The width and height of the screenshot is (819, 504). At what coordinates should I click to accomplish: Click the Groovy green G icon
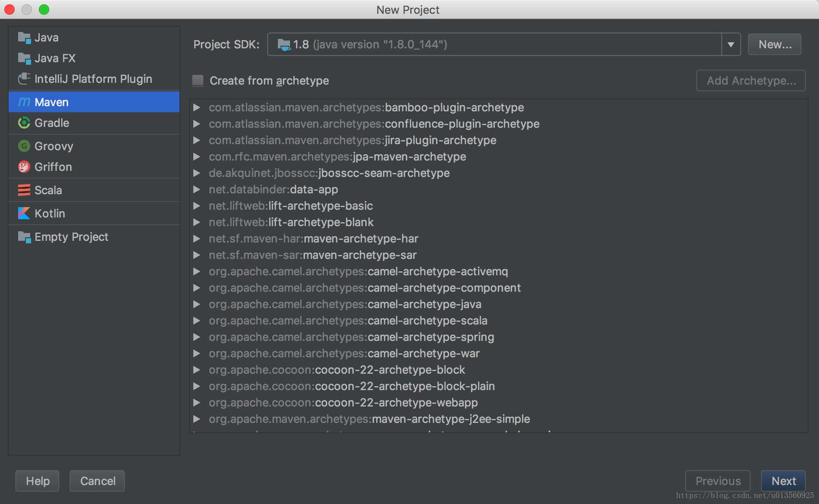pyautogui.click(x=24, y=146)
